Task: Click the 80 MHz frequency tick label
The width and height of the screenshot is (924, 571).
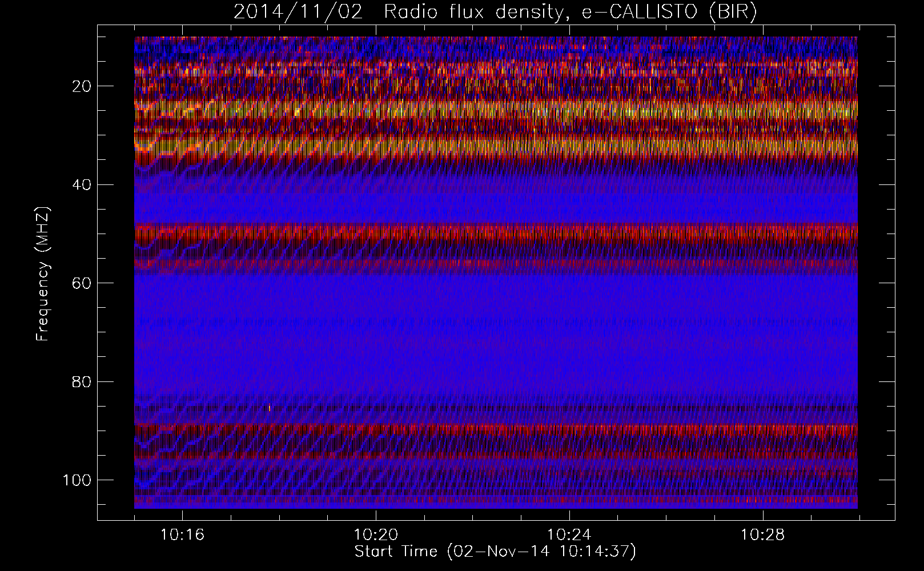Action: click(x=82, y=381)
